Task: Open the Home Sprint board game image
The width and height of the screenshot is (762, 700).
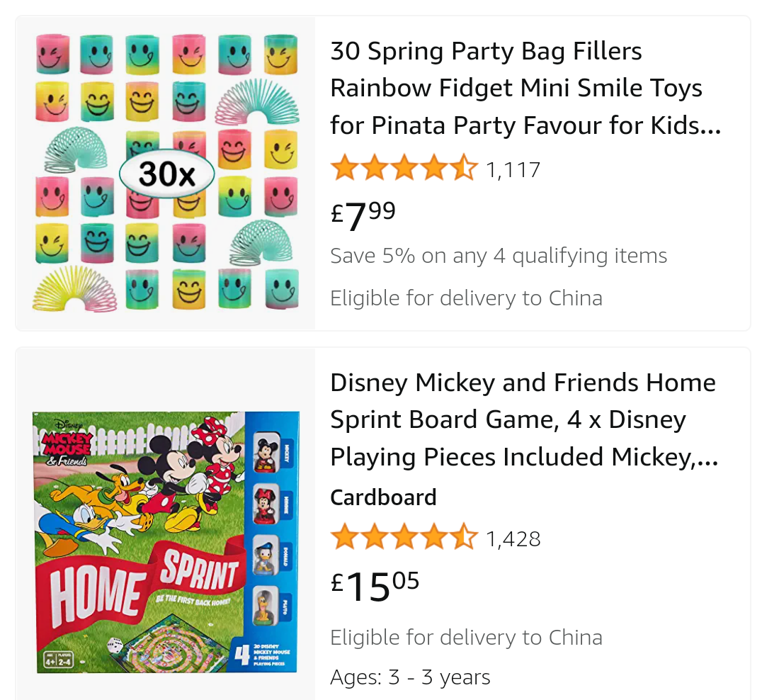Action: click(166, 542)
